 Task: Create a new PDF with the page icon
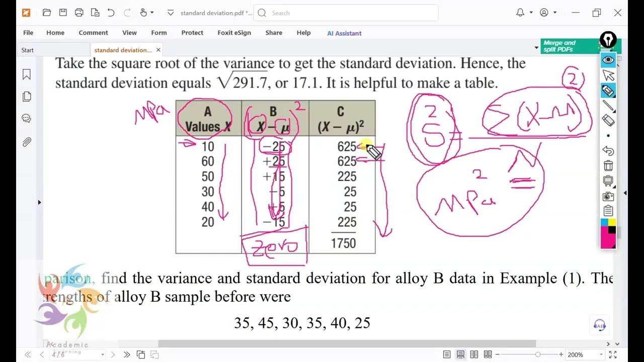click(95, 13)
